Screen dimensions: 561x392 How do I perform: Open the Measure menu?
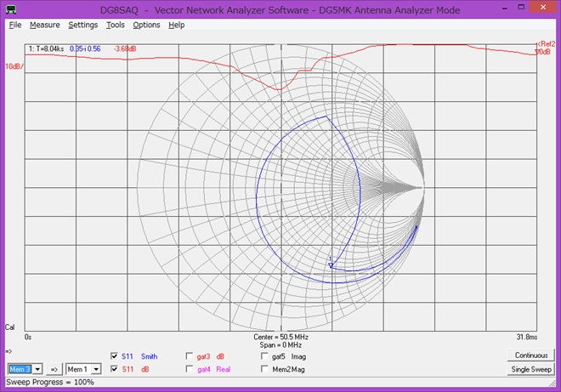point(44,25)
